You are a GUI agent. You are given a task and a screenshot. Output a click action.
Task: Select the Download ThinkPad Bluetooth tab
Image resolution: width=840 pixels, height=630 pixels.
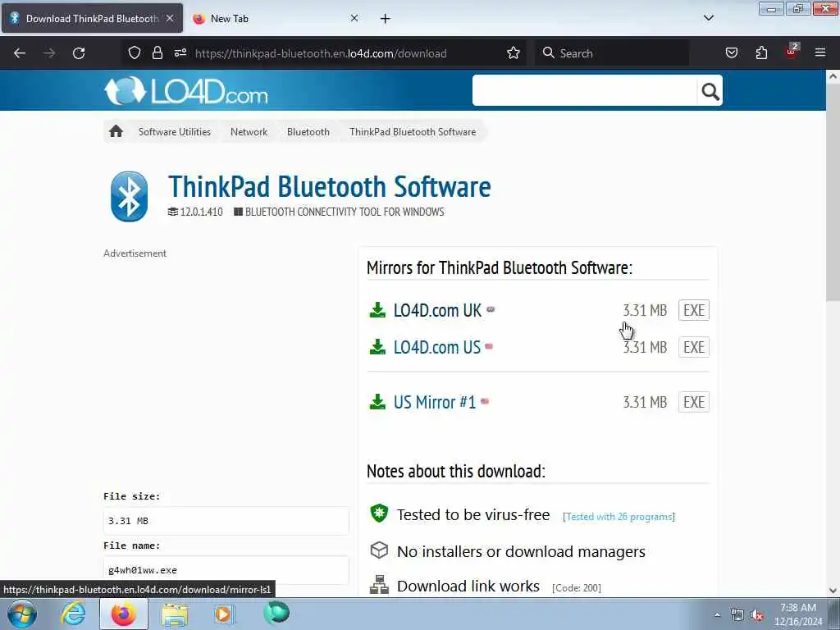92,18
